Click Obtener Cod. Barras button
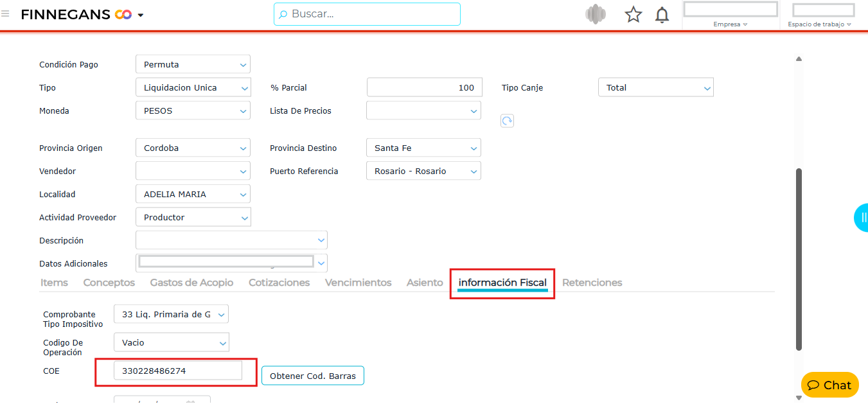Viewport: 868px width, 404px height. pyautogui.click(x=312, y=376)
